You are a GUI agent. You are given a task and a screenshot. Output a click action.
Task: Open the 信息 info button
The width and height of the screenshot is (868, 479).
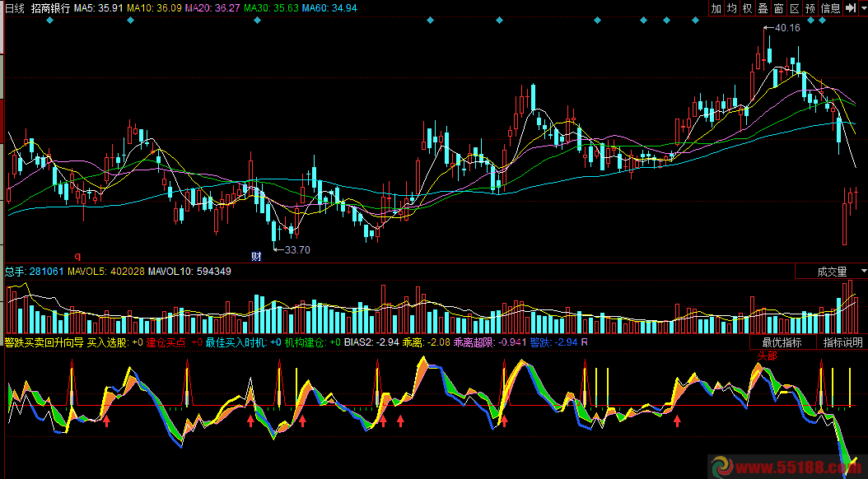(830, 8)
